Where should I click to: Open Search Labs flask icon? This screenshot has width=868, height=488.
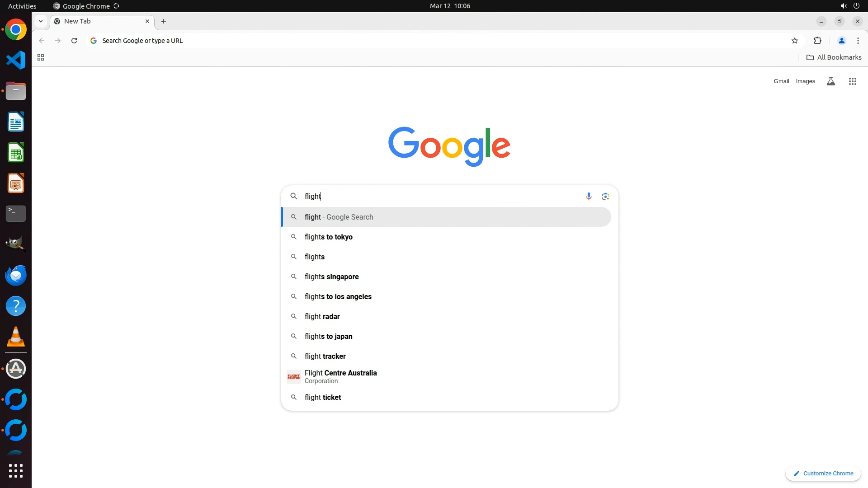coord(830,81)
